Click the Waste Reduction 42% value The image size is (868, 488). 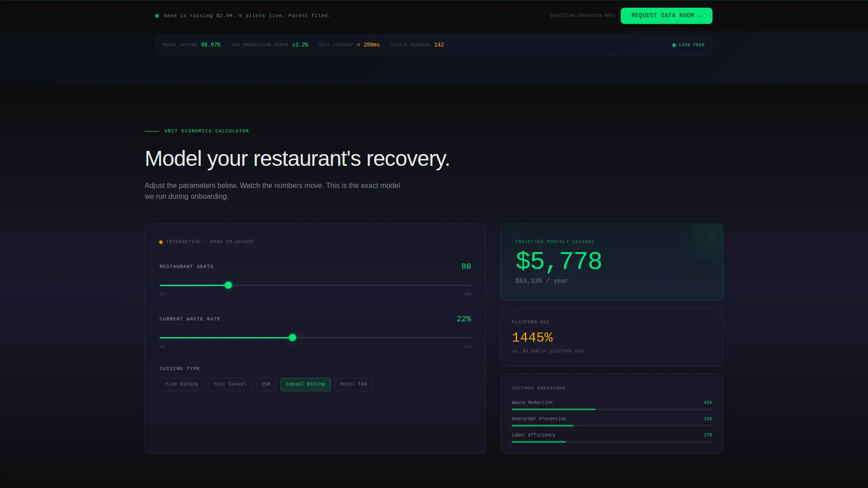(x=708, y=403)
